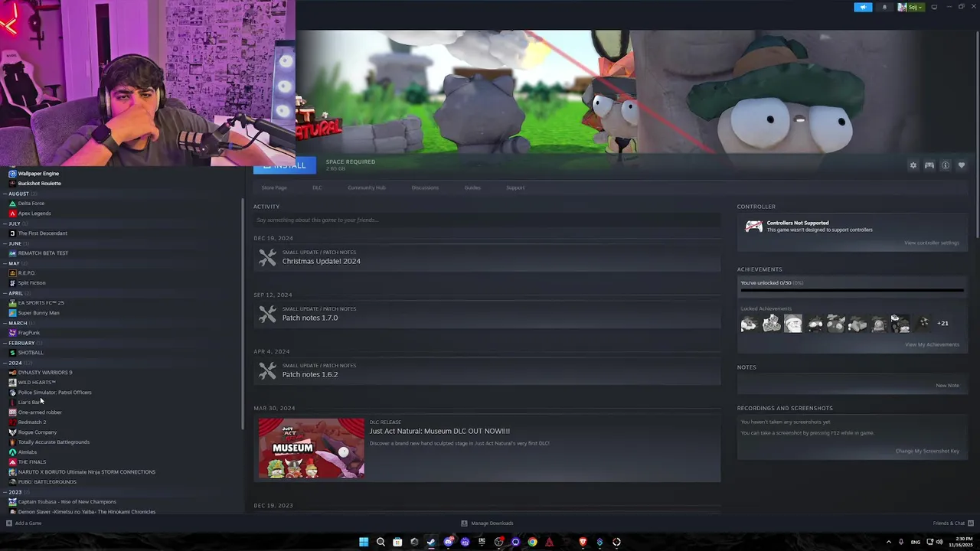This screenshot has height=551, width=980.
Task: Click the friends activity comment field
Action: pos(487,220)
